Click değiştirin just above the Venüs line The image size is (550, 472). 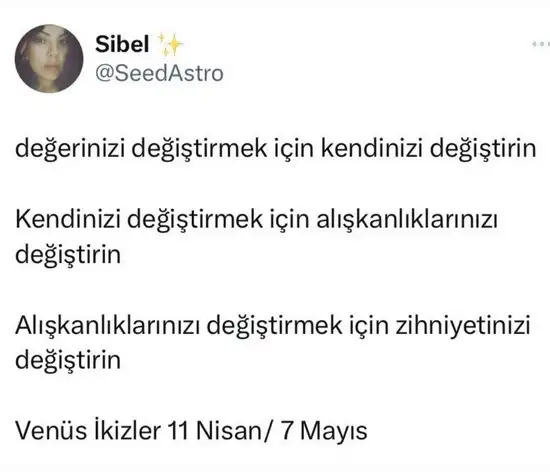[x=68, y=361]
